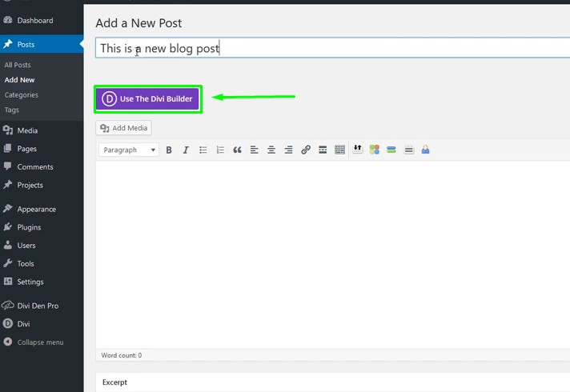Go to All Posts
Viewport: 570px width, 392px height.
18,65
